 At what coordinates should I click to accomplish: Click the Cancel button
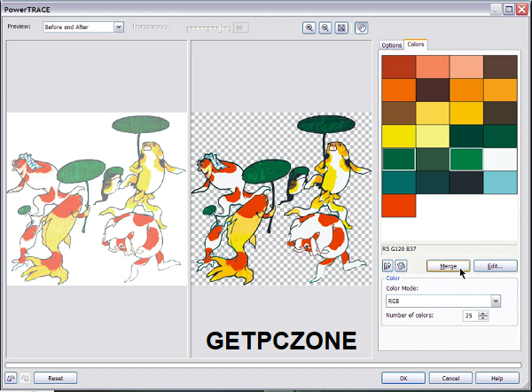click(x=450, y=378)
